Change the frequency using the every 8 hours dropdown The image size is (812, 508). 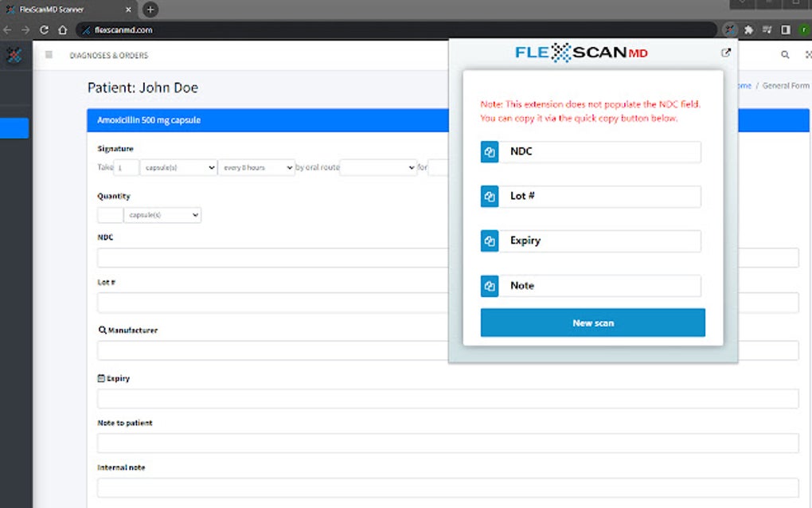coord(256,168)
